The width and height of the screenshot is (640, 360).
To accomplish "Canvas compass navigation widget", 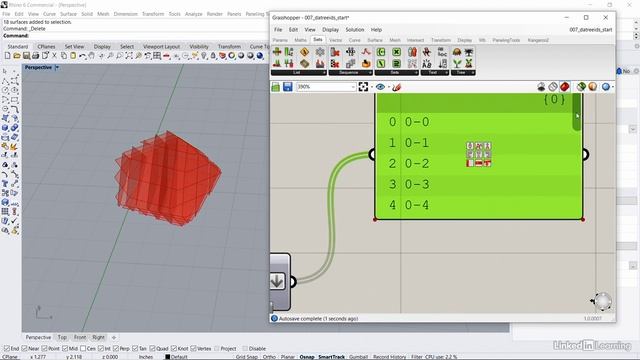I will tap(602, 302).
